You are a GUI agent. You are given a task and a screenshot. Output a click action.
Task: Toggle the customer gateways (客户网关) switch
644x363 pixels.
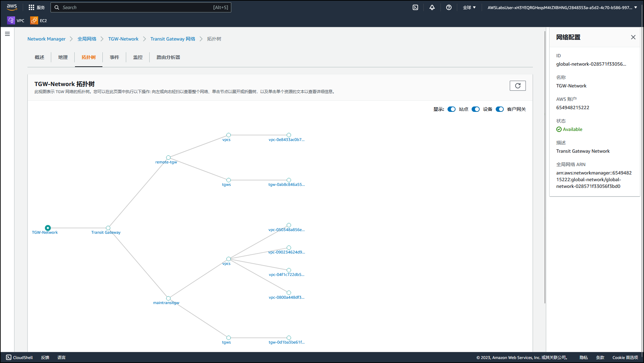[x=500, y=109]
